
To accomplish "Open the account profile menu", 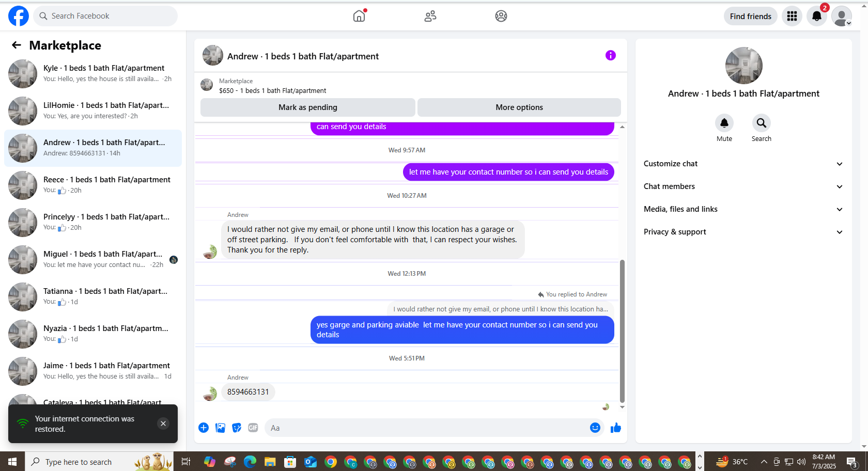I will coord(842,16).
